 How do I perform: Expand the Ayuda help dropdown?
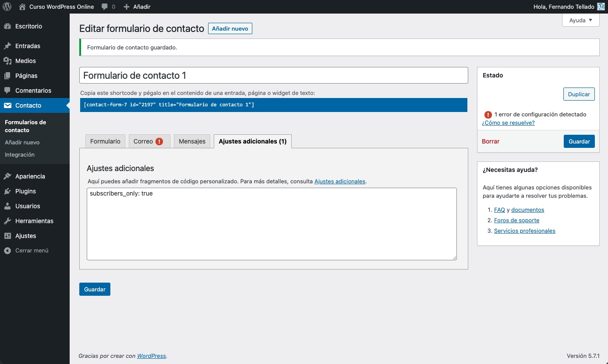tap(580, 20)
